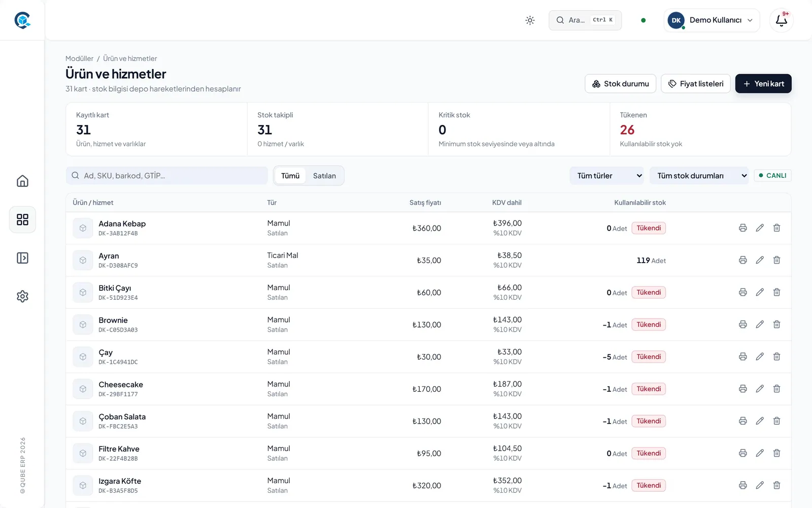Image resolution: width=812 pixels, height=508 pixels.
Task: Click the Qube ERP logo
Action: point(22,20)
